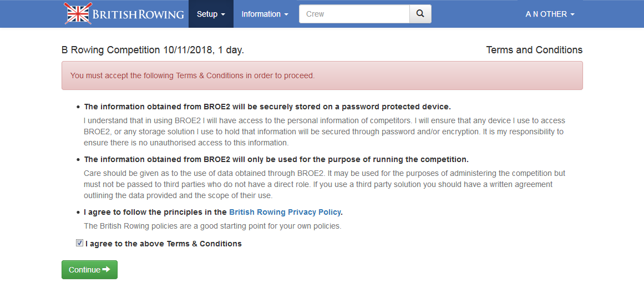The width and height of the screenshot is (644, 298).
Task: Open the British Rowing Privacy Policy link
Action: coord(285,212)
